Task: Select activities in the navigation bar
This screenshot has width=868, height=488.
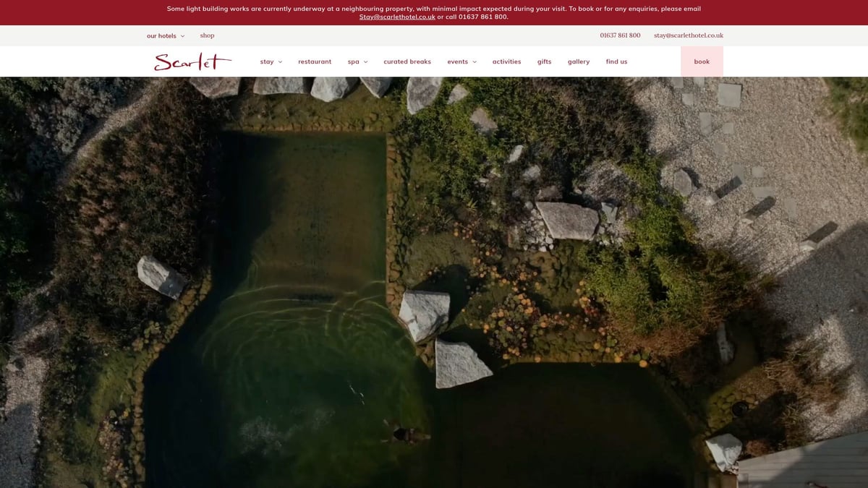Action: pyautogui.click(x=506, y=62)
